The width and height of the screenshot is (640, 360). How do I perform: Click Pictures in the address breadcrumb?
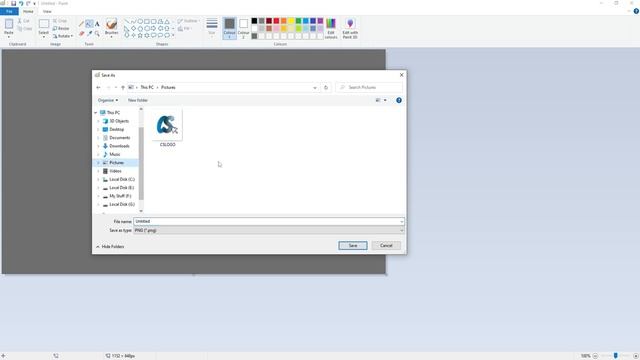point(168,87)
